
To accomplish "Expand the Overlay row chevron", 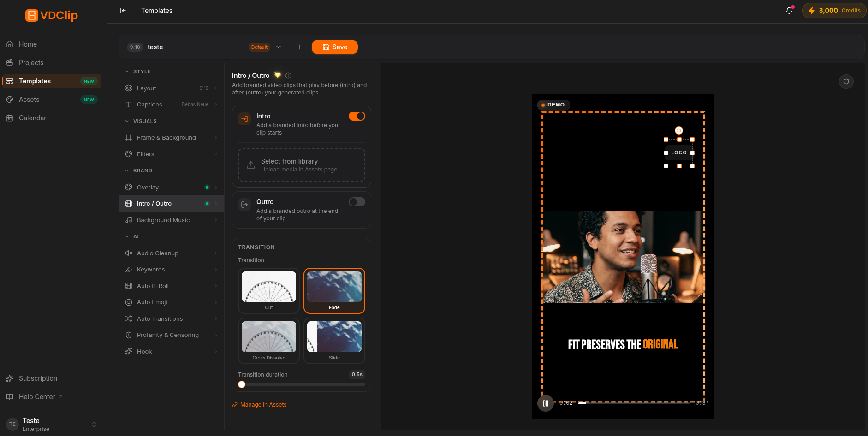I will click(216, 187).
